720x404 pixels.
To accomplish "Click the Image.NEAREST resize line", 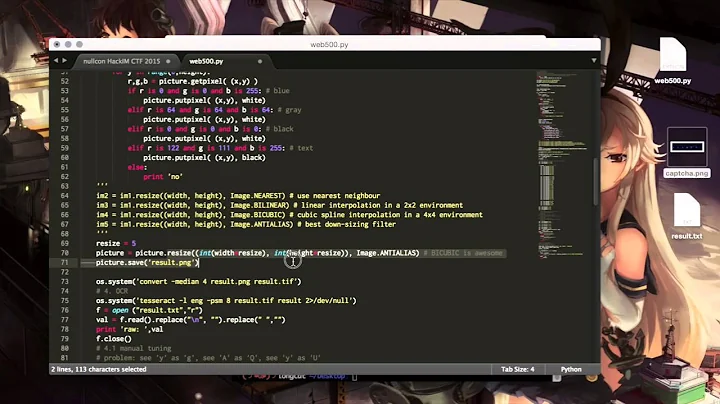I will (x=238, y=196).
